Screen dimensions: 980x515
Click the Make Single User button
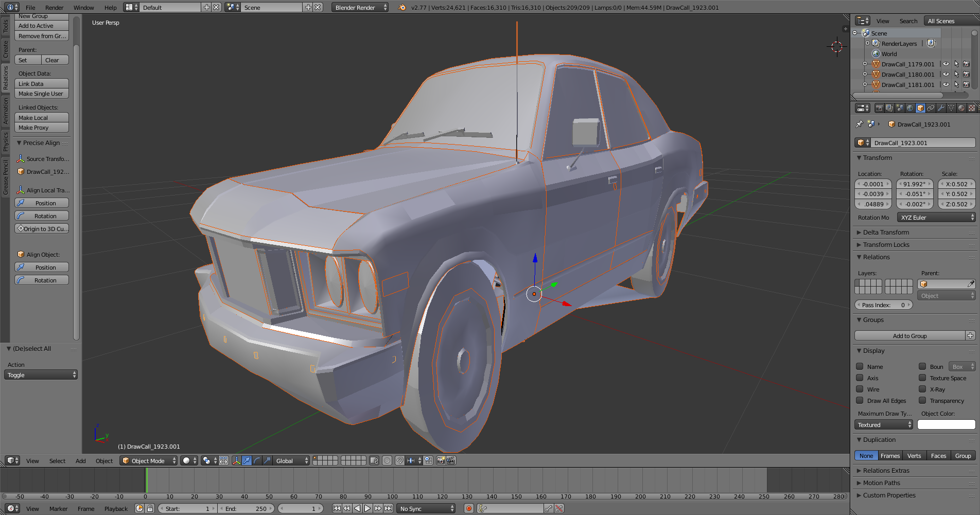coord(41,94)
